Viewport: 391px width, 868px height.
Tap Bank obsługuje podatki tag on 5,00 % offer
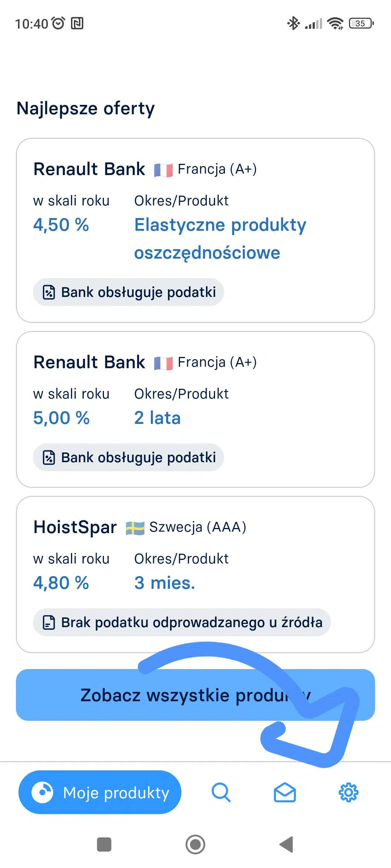pos(129,458)
